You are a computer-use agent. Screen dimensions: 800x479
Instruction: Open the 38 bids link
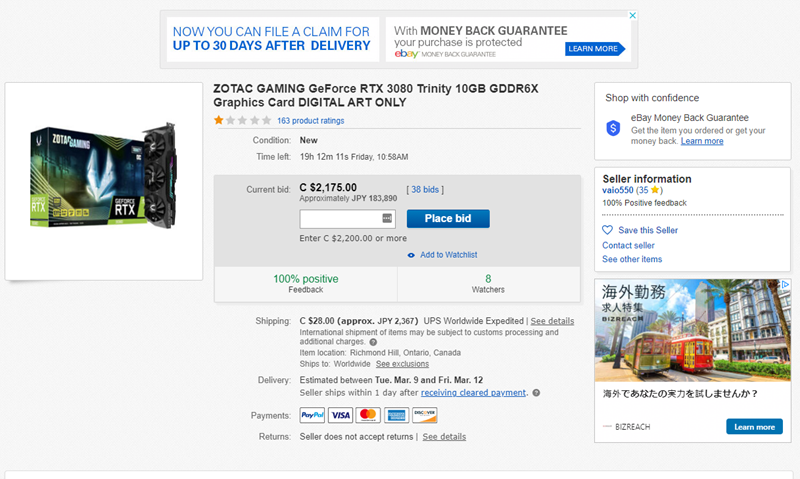tap(425, 190)
